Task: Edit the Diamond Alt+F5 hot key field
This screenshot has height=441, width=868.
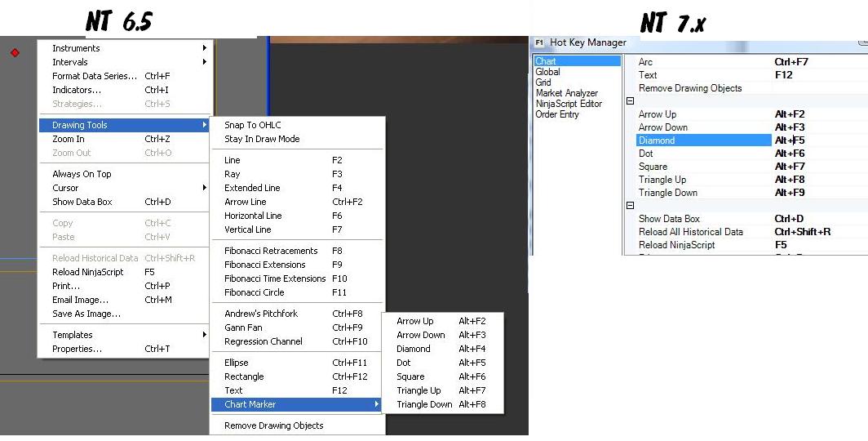Action: [x=820, y=140]
